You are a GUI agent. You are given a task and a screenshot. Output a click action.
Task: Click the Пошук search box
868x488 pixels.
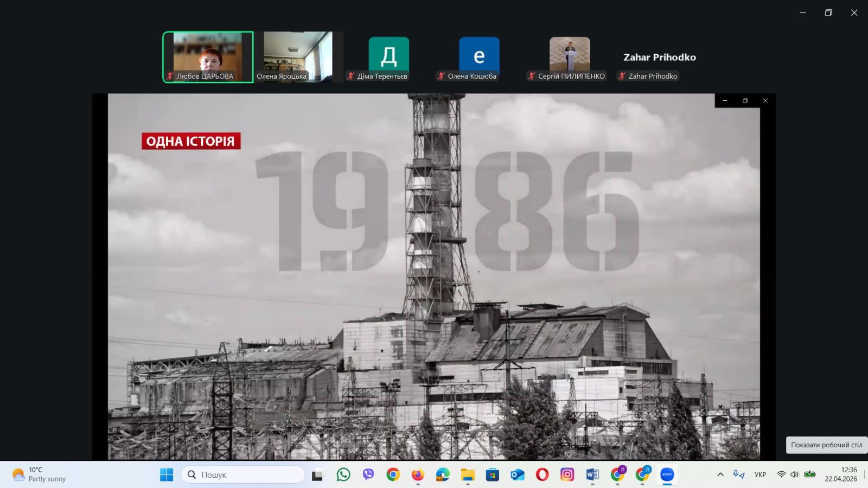click(x=243, y=475)
